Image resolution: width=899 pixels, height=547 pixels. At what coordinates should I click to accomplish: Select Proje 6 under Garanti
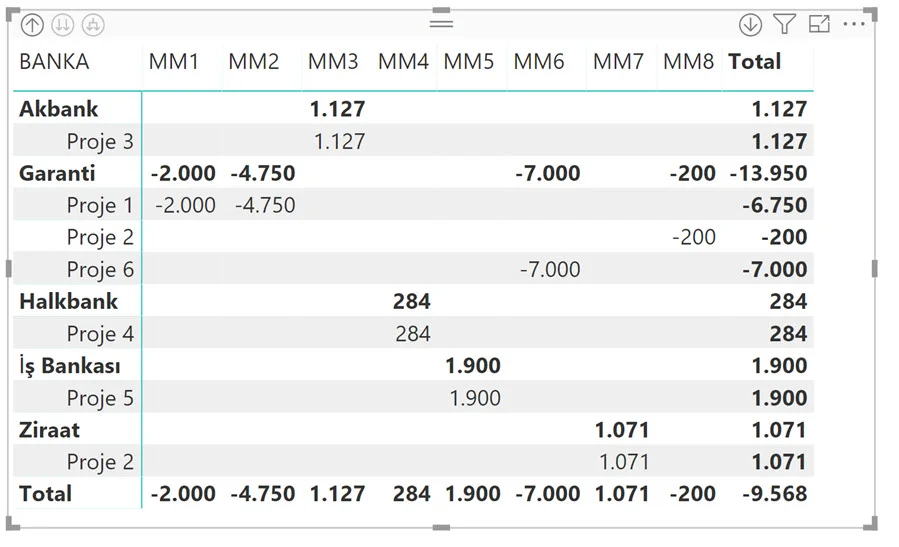pyautogui.click(x=99, y=269)
